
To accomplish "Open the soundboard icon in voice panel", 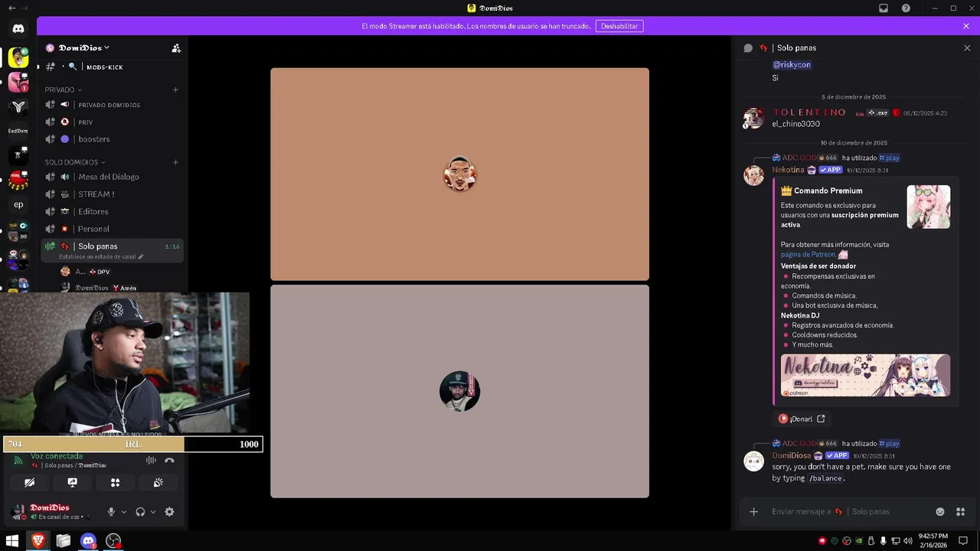I will [158, 483].
